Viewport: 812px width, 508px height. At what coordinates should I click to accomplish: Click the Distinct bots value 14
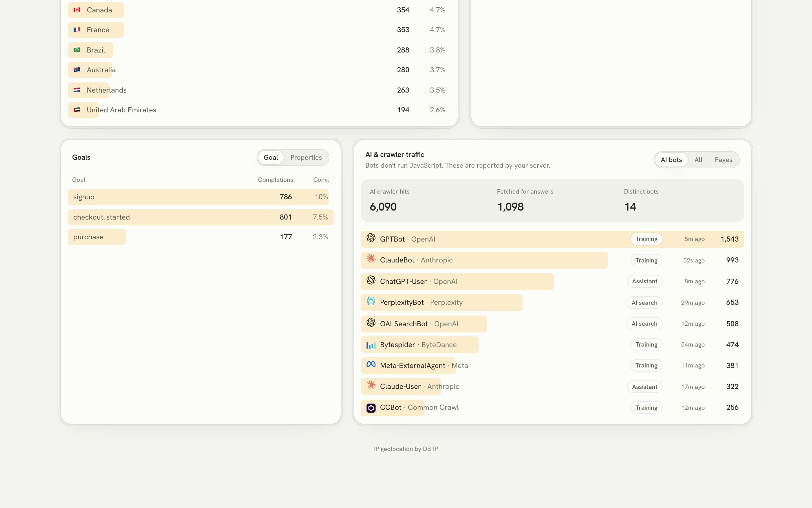630,207
